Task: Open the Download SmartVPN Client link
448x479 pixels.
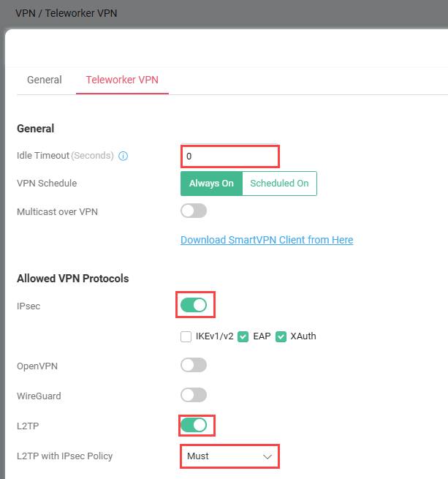Action: point(267,240)
